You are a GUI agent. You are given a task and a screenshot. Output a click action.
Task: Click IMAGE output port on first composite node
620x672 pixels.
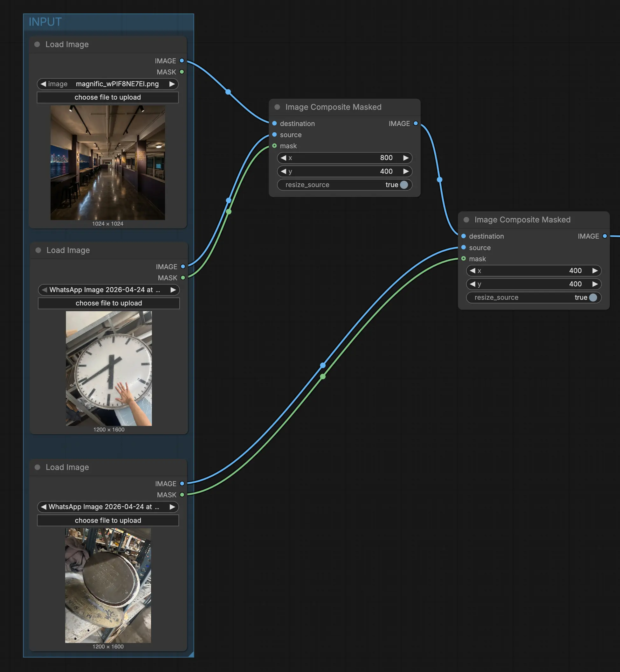416,123
